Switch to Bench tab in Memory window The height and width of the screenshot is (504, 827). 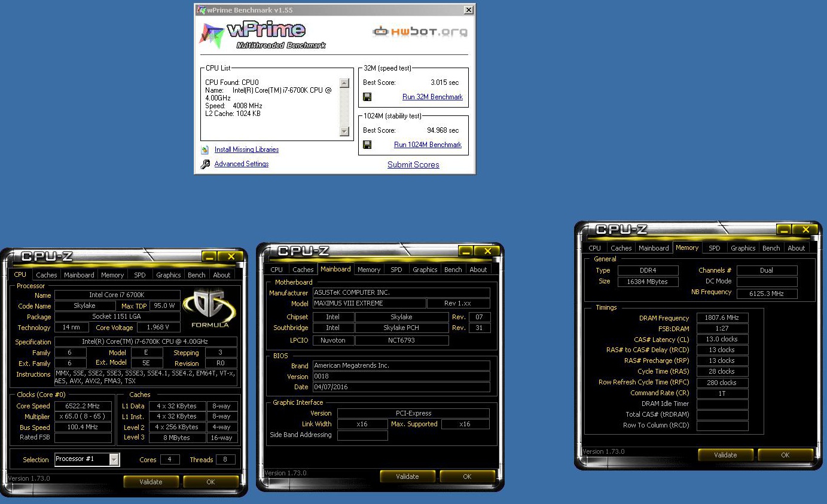pyautogui.click(x=771, y=248)
